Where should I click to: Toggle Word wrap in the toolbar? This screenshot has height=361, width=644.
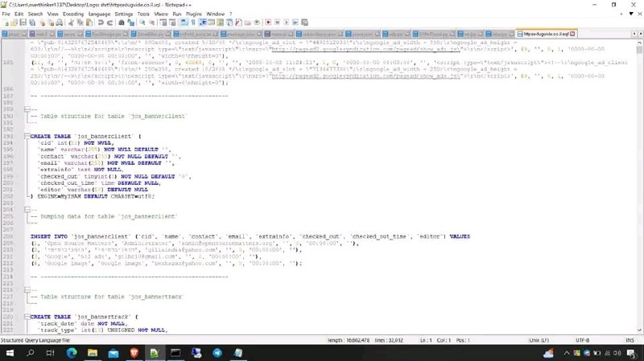(x=184, y=23)
